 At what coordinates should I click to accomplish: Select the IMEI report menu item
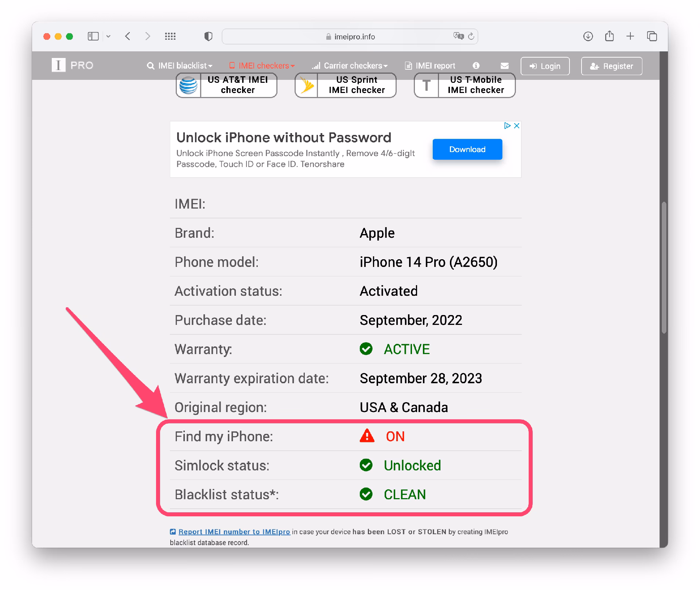click(430, 66)
